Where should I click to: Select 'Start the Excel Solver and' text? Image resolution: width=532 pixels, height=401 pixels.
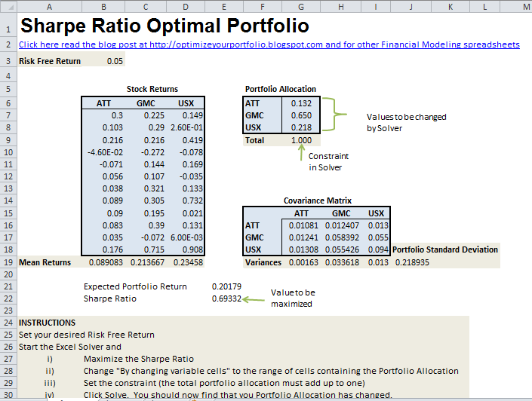[x=70, y=347]
